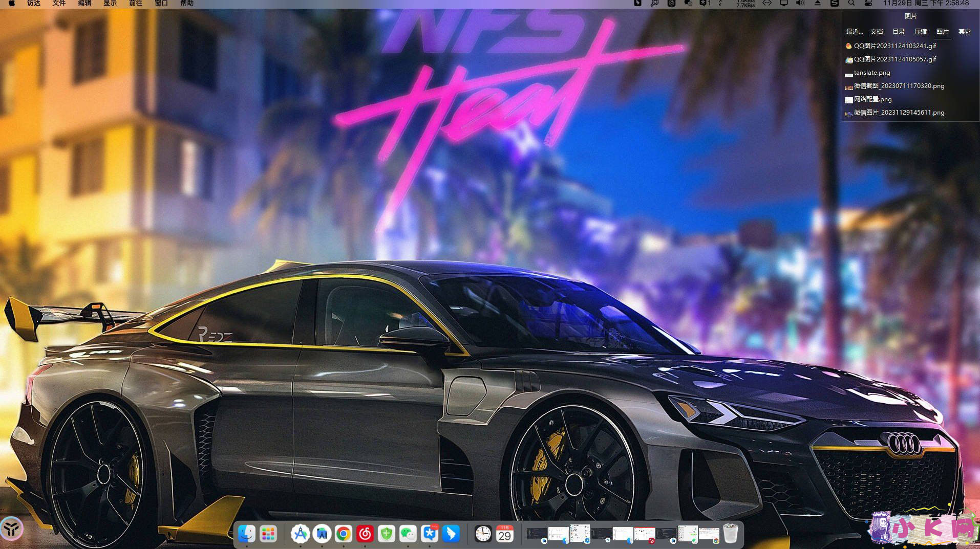Open the Apple menu

coord(11,3)
